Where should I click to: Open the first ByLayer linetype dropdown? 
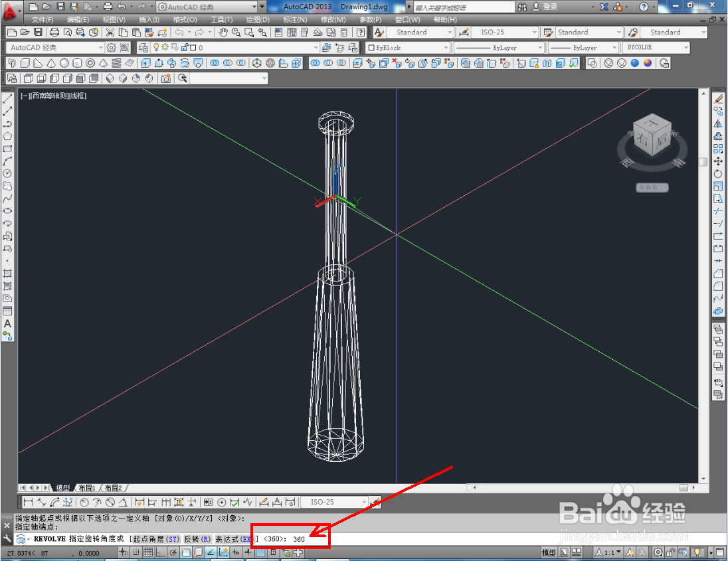coord(498,47)
